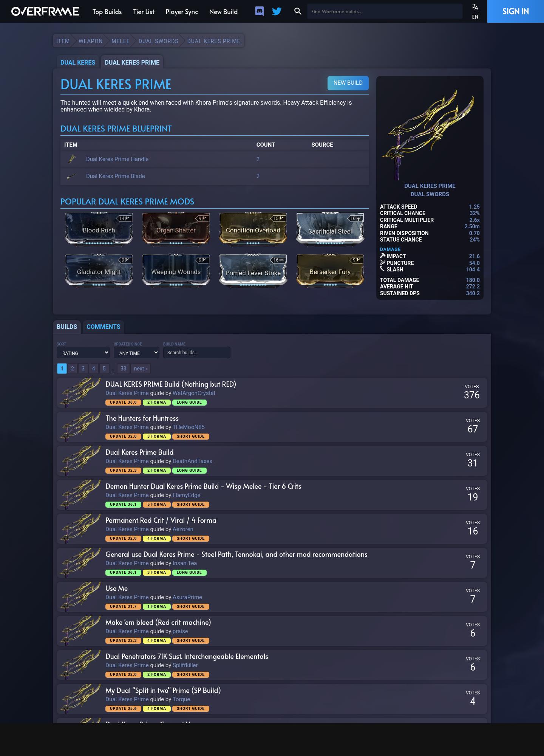Focus the Find Warframe builds search field

click(x=385, y=11)
